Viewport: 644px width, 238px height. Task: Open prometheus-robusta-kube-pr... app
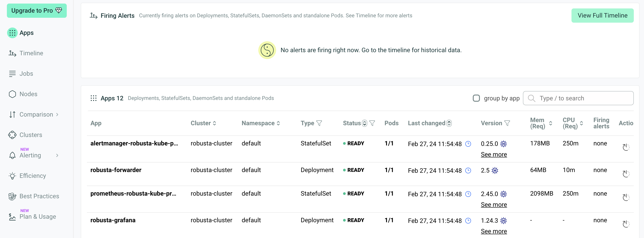tap(133, 194)
